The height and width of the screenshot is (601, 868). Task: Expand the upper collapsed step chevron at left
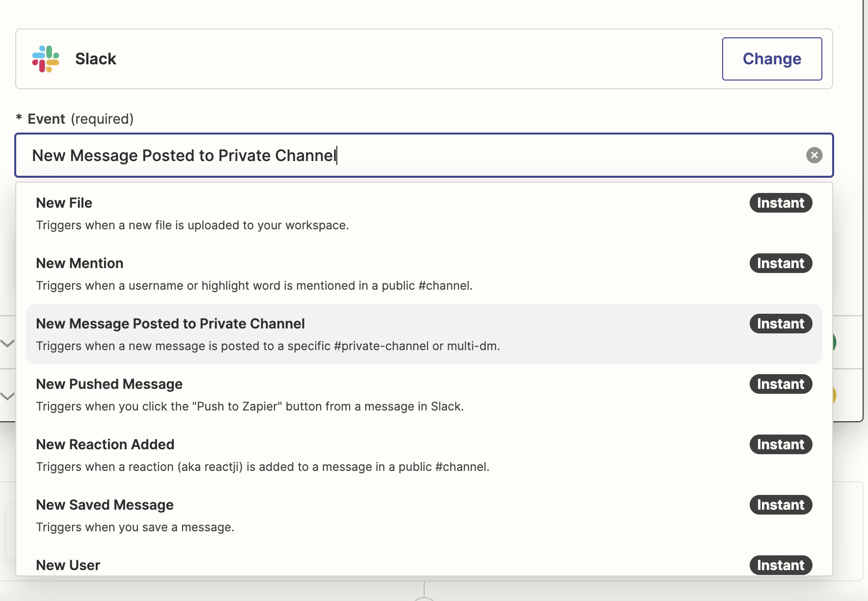click(7, 343)
